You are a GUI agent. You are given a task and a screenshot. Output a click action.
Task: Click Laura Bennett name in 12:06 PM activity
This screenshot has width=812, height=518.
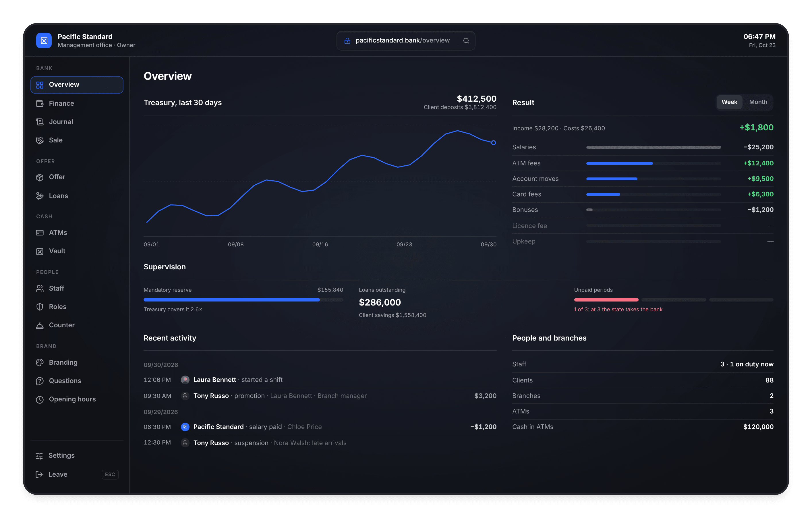click(x=214, y=380)
